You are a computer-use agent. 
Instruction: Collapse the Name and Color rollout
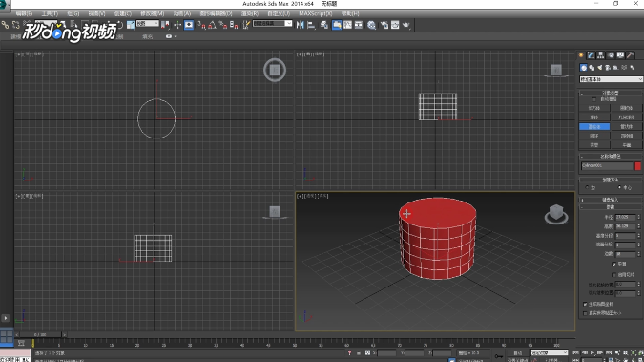(611, 157)
